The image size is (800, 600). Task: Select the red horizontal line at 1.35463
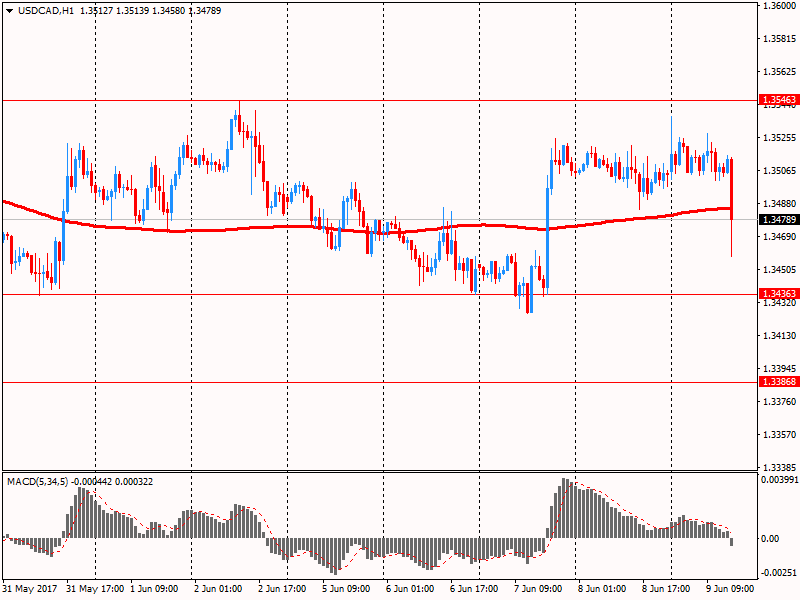pos(380,101)
